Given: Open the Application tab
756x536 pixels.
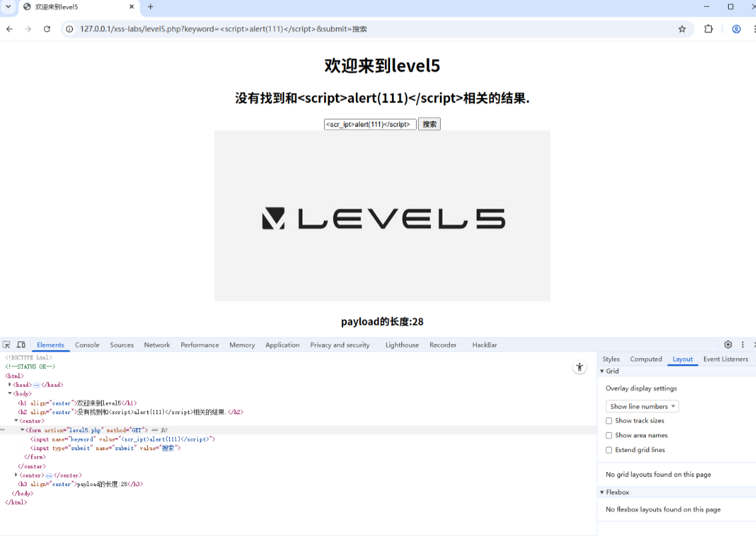Looking at the screenshot, I should 283,345.
